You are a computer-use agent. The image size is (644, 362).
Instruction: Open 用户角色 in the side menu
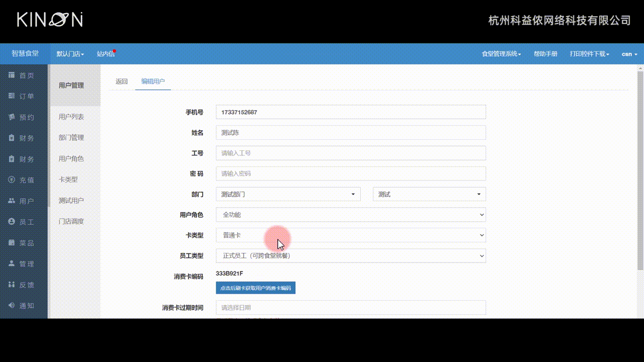[71, 159]
